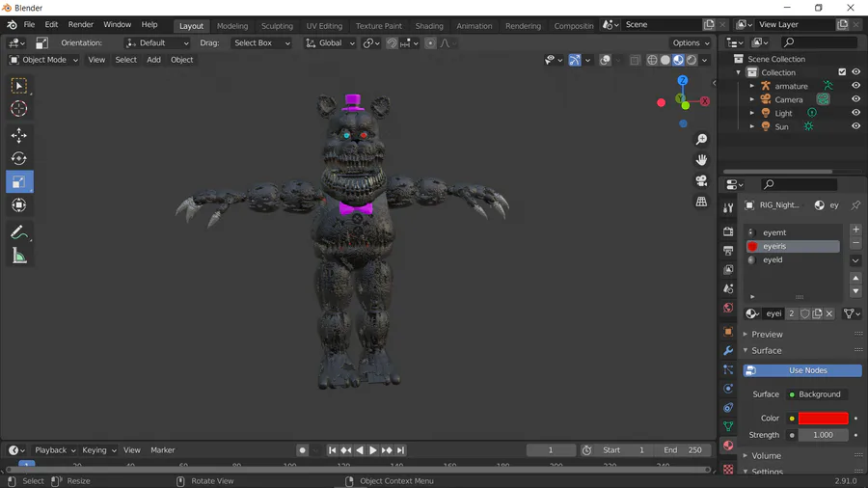Open Tool properties tab

click(728, 207)
